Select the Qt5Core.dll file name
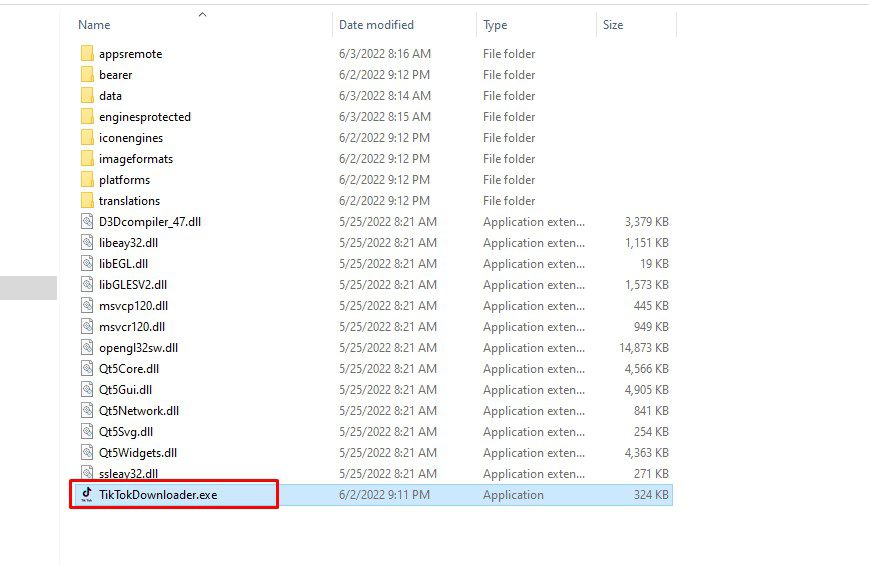Viewport: 869px width, 566px height. [129, 369]
